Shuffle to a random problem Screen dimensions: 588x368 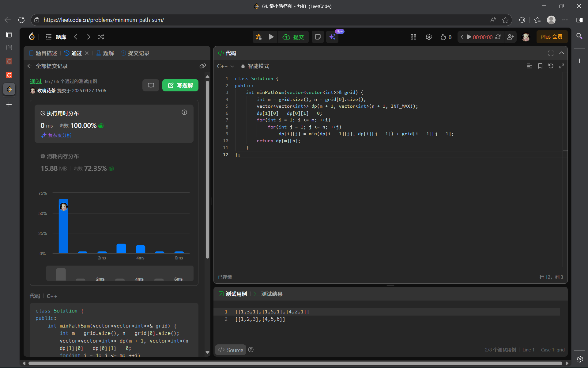click(x=101, y=37)
